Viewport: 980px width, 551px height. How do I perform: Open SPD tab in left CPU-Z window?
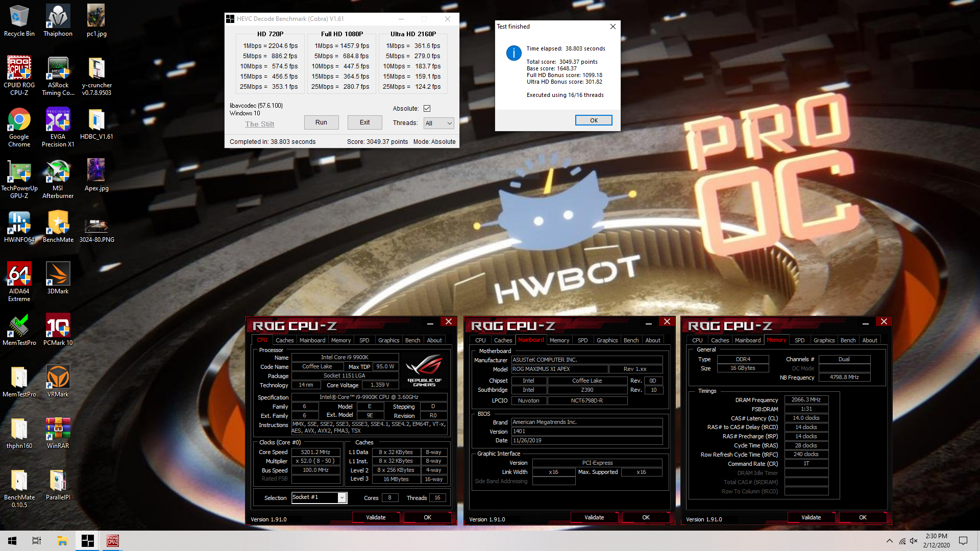point(364,340)
